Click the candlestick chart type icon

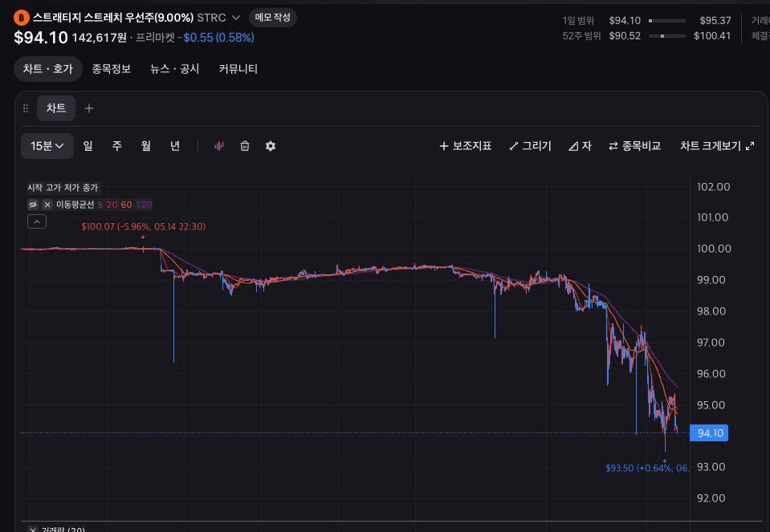pyautogui.click(x=219, y=146)
